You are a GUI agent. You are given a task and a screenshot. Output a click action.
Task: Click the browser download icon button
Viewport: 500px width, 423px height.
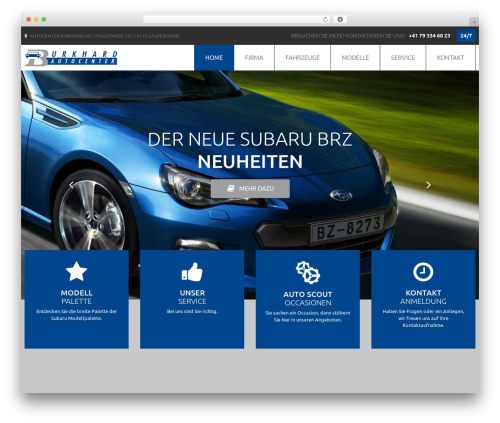(x=340, y=19)
